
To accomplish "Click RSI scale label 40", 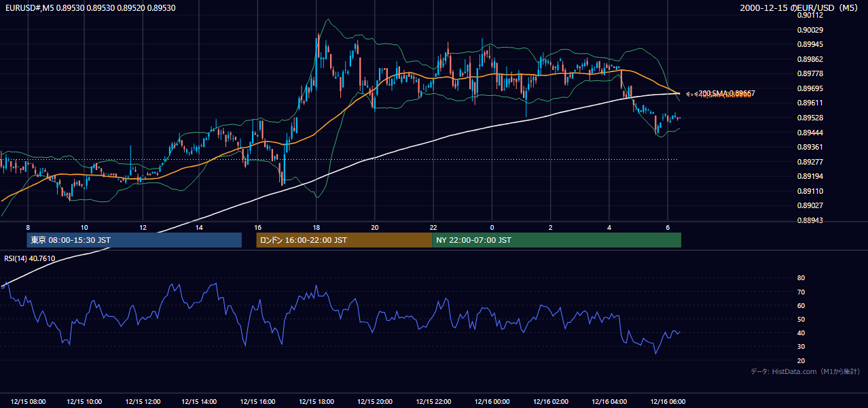I will (x=801, y=333).
